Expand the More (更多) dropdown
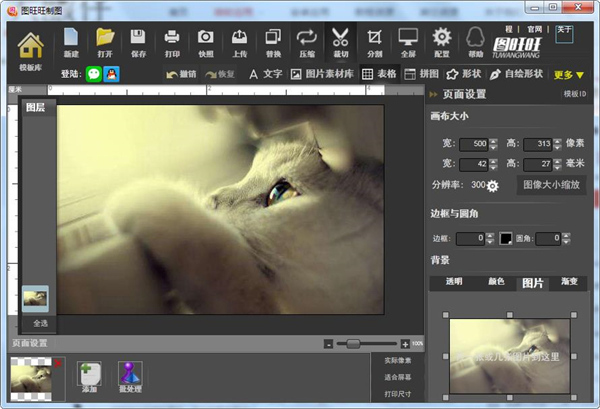 click(568, 74)
